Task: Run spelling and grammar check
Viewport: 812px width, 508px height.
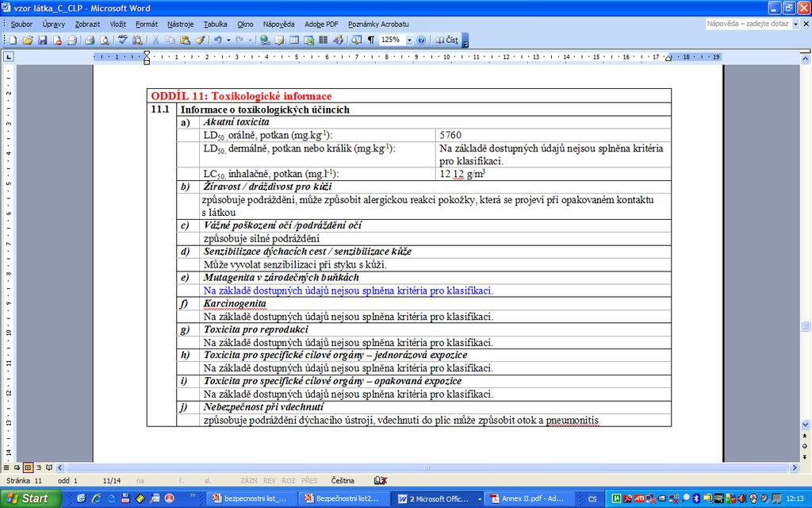Action: coord(123,40)
